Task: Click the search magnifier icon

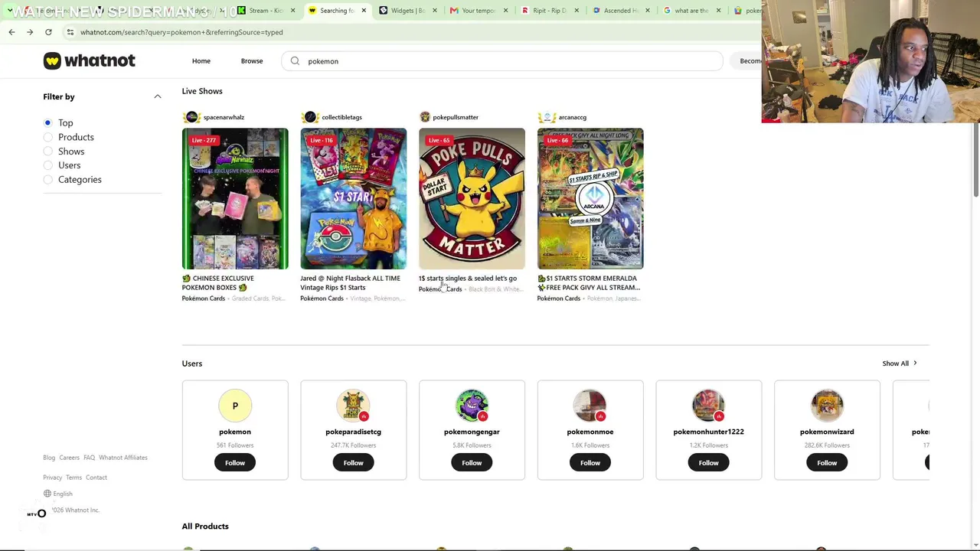Action: click(x=295, y=61)
